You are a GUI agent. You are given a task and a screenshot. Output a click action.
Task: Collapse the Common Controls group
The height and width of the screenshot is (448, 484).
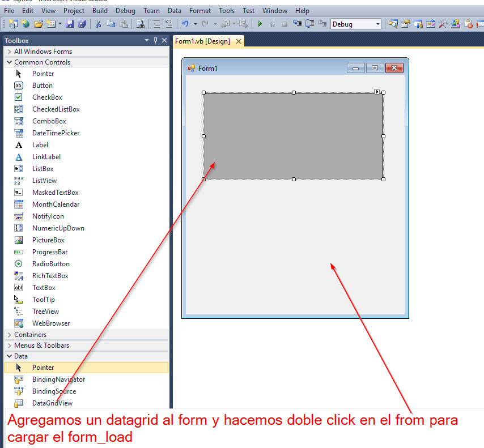pyautogui.click(x=9, y=62)
